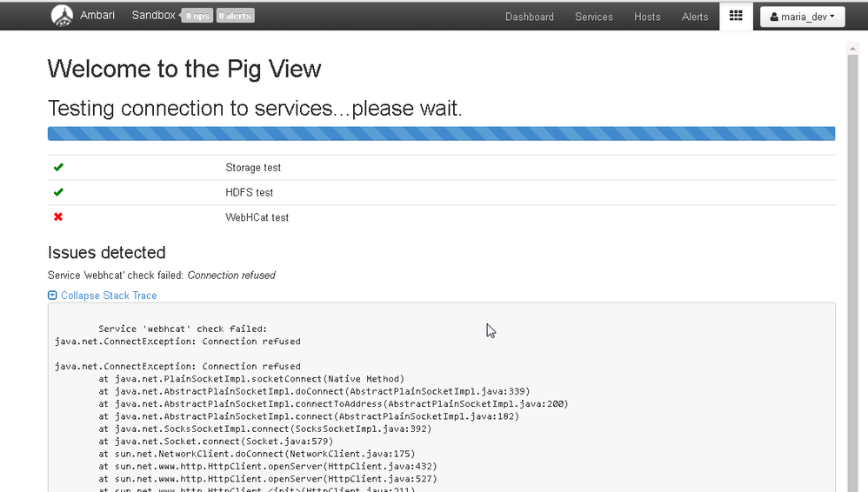This screenshot has width=868, height=492.
Task: Click the striped connection progress bar
Action: point(441,133)
